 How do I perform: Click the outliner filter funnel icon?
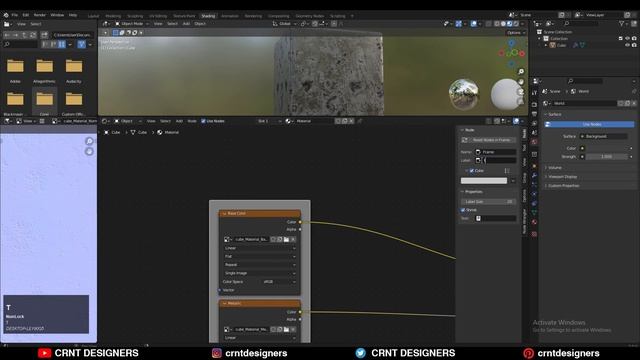pyautogui.click(x=622, y=24)
